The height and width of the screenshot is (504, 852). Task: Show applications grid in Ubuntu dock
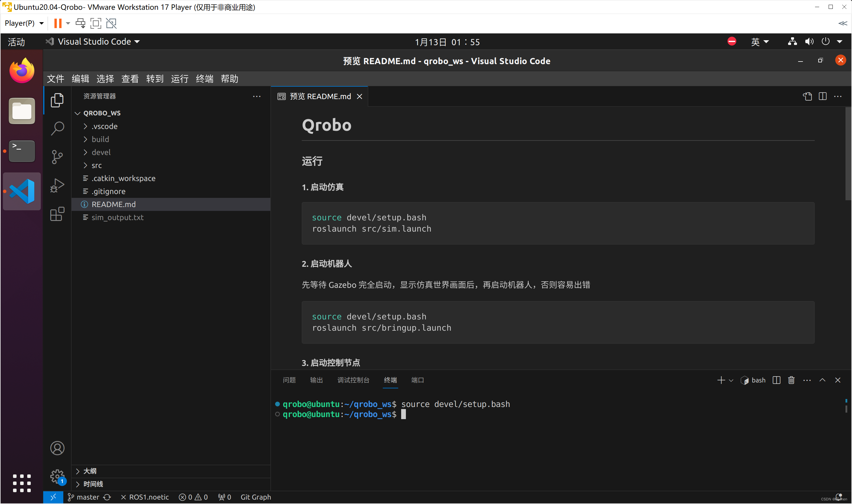coord(22,483)
